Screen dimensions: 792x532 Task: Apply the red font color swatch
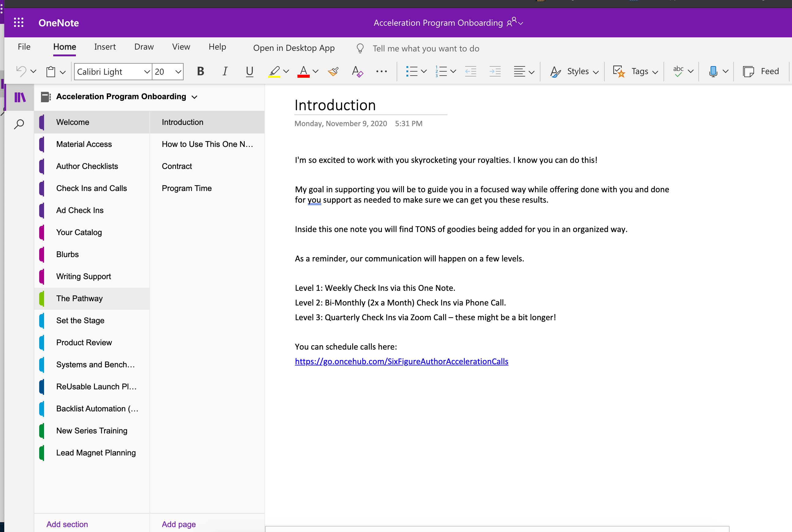click(304, 72)
